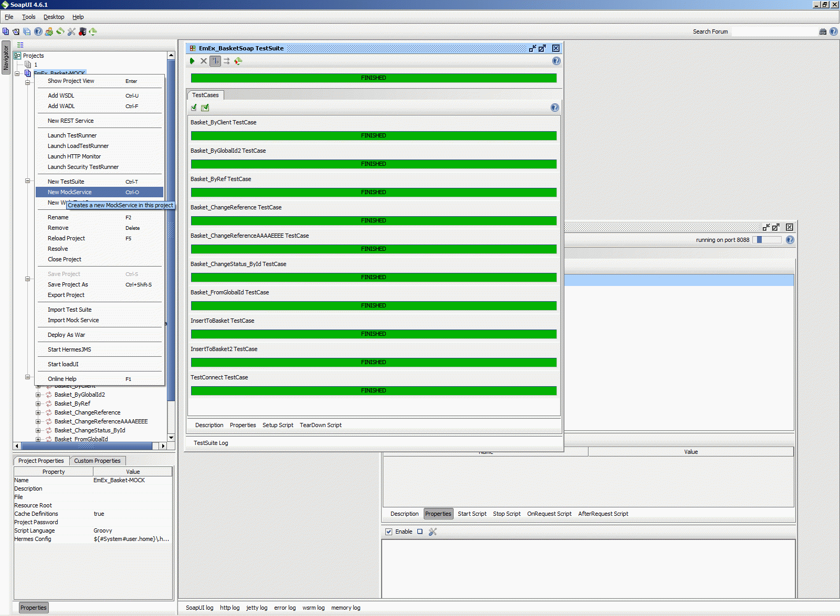Click the Projects root icon in the navigator

click(x=17, y=56)
